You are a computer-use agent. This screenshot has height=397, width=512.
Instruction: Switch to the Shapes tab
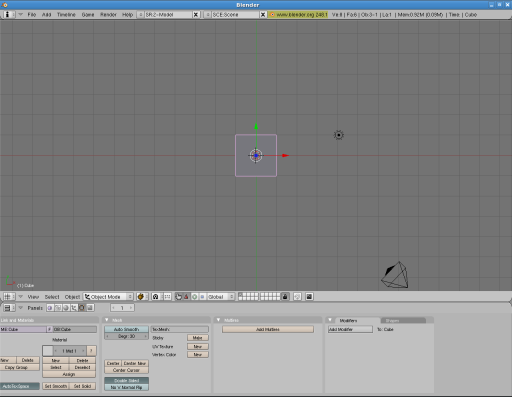pos(403,320)
